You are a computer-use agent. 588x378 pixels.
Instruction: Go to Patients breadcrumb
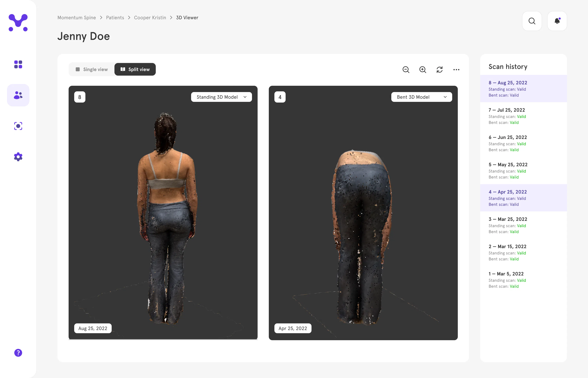115,18
